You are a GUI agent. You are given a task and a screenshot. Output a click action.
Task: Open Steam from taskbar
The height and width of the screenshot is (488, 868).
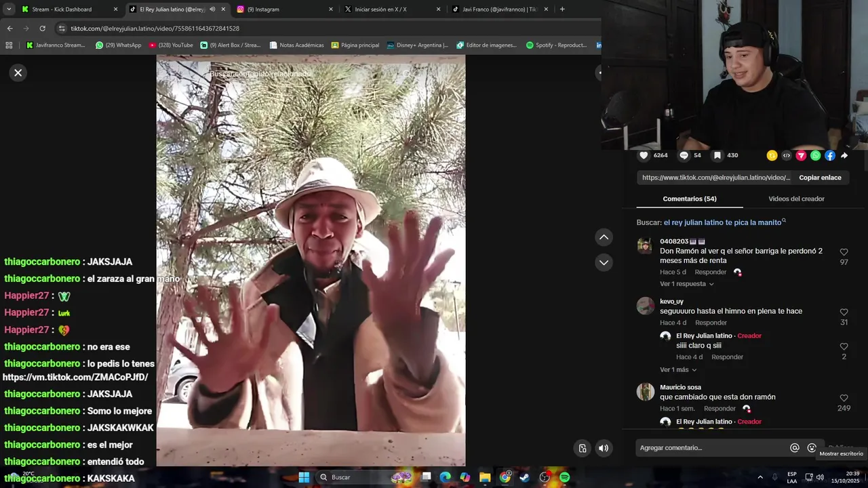[524, 477]
